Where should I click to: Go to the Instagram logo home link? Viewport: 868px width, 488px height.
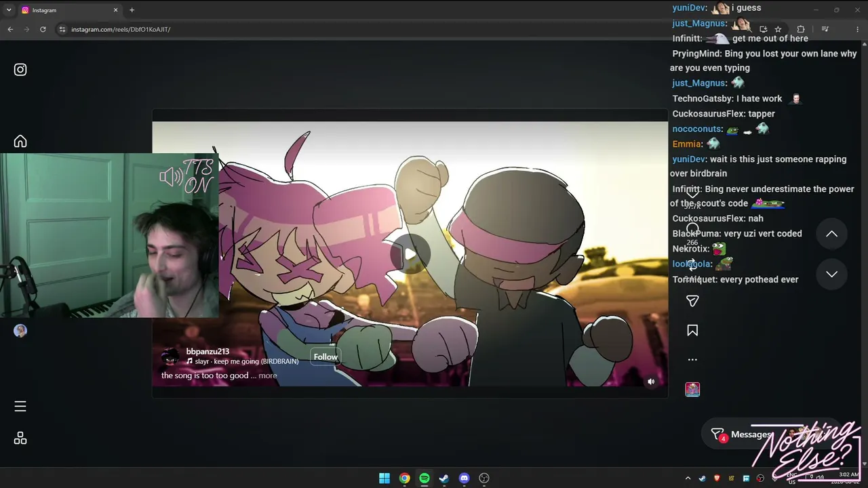(x=20, y=70)
